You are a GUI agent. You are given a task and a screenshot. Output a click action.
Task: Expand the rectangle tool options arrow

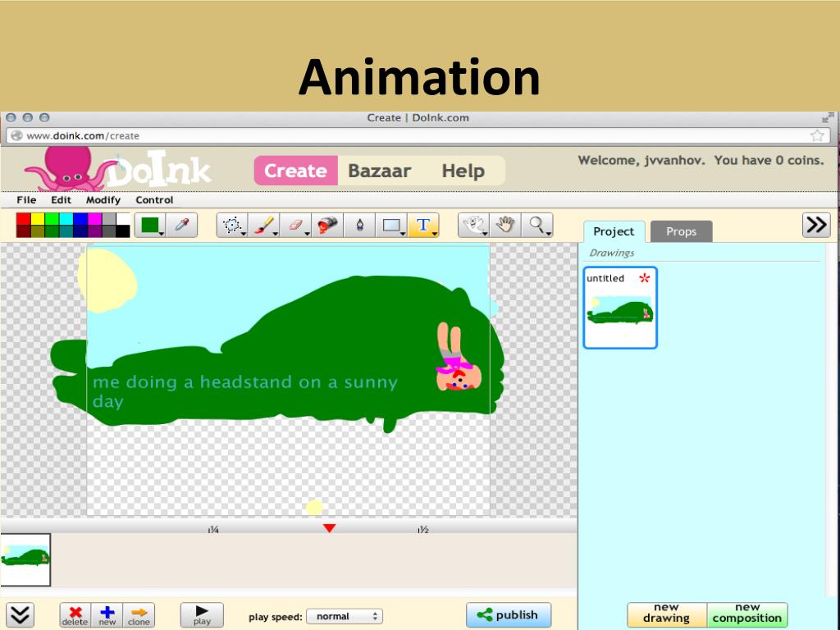tap(403, 234)
